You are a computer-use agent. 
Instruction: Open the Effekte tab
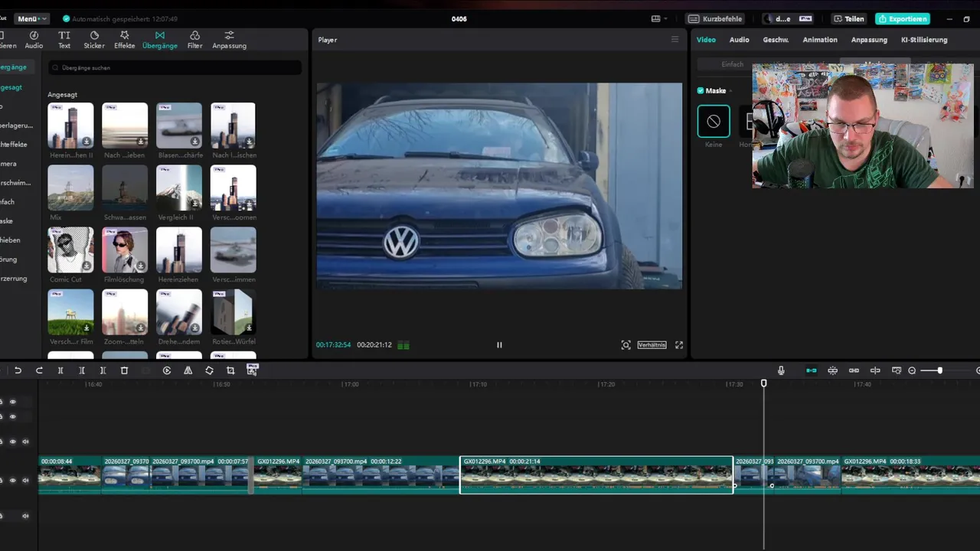124,40
